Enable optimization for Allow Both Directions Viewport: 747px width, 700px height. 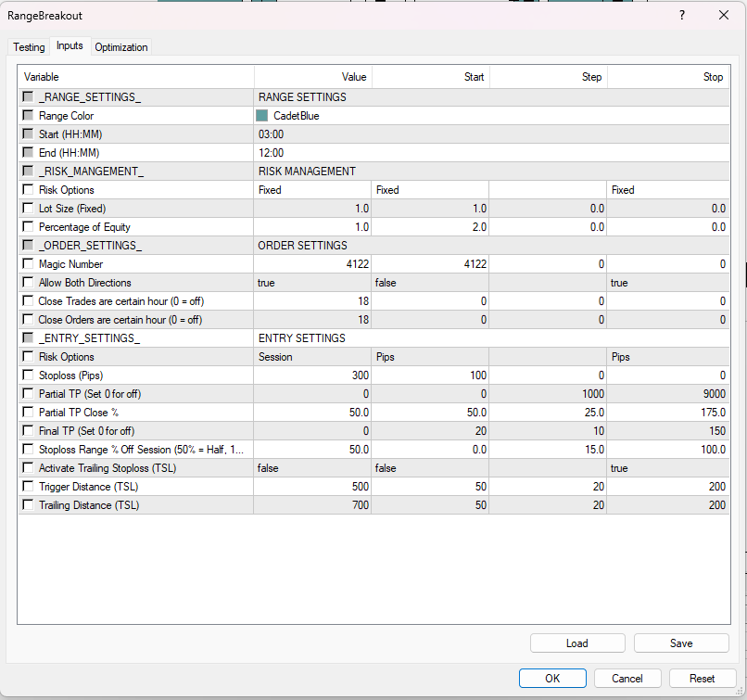(28, 282)
